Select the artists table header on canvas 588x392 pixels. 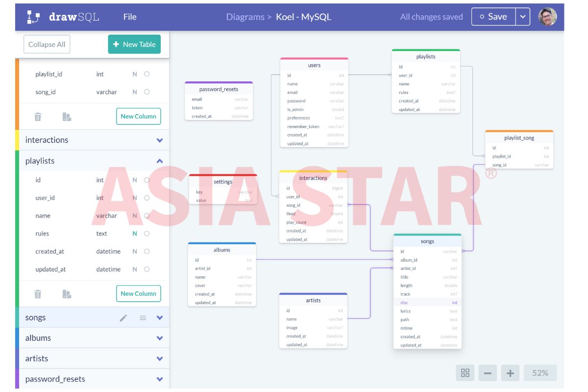point(313,300)
